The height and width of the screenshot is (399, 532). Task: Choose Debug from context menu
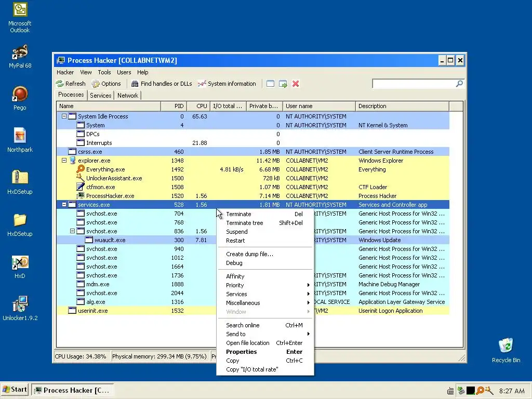tap(265, 263)
